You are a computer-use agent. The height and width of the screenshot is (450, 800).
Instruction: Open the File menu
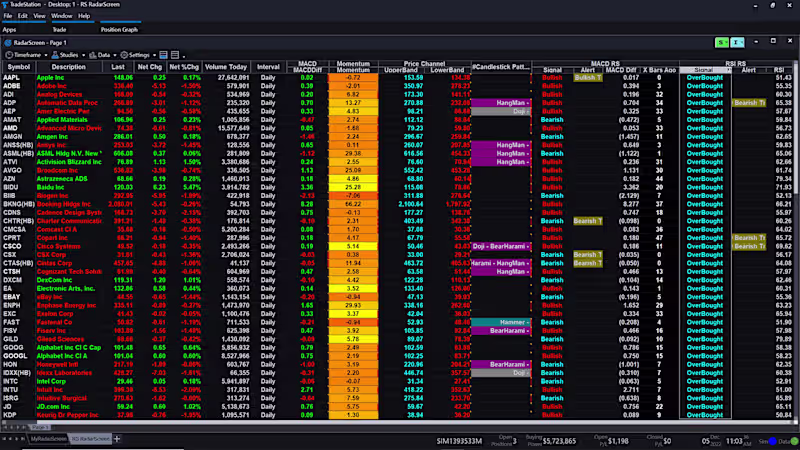pyautogui.click(x=8, y=16)
